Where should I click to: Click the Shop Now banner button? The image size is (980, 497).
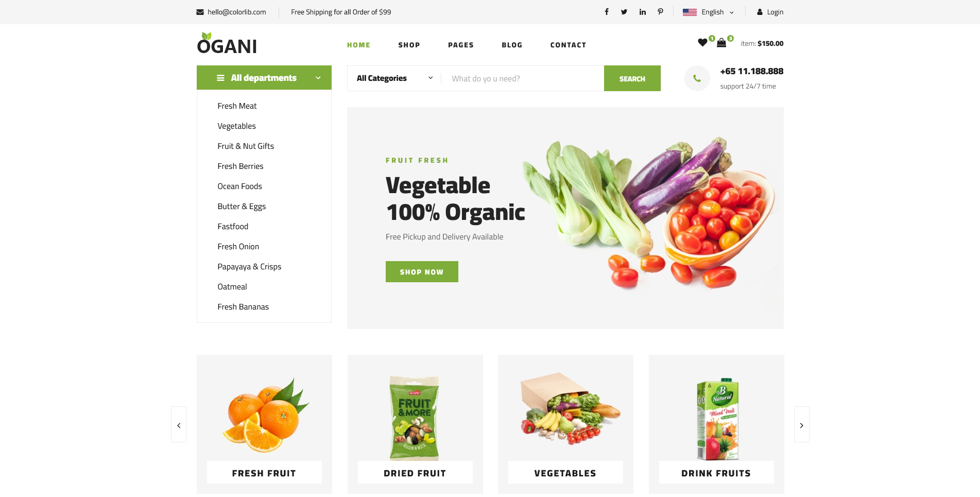[422, 271]
